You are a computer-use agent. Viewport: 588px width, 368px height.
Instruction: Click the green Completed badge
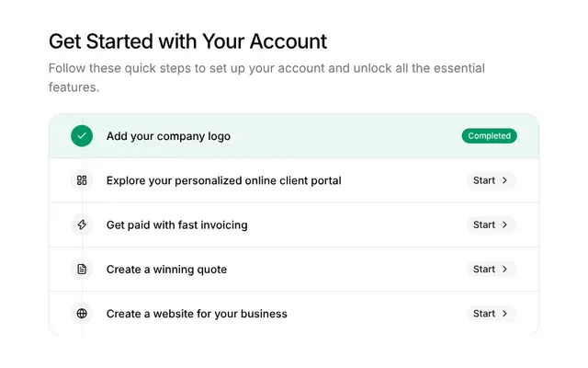pos(489,136)
